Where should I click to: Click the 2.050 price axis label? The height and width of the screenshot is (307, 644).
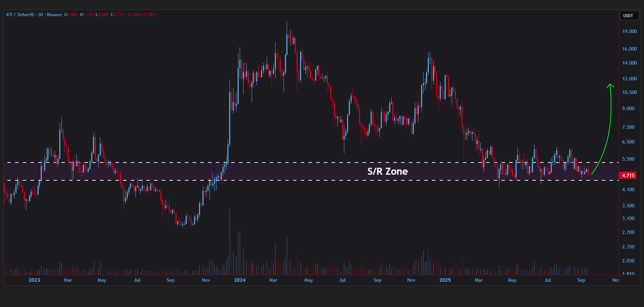[x=629, y=261]
